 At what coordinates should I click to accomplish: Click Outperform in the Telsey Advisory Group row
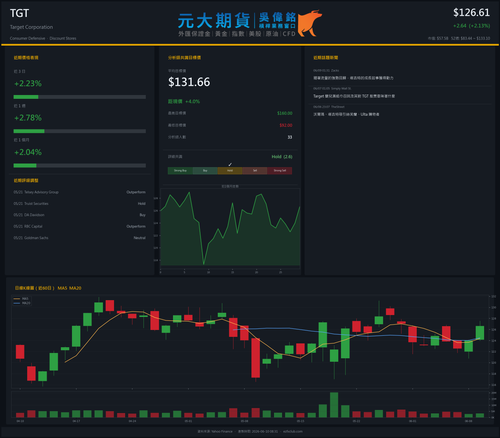tap(136, 192)
